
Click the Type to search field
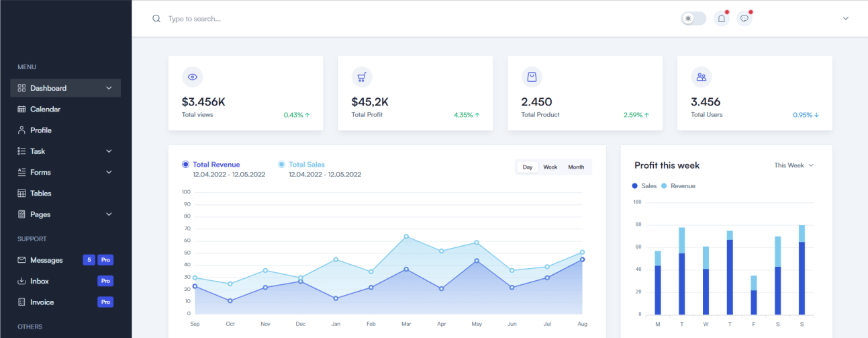click(269, 19)
